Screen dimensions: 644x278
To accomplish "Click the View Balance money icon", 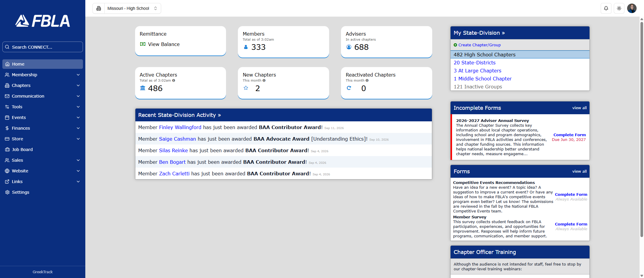I will point(143,44).
